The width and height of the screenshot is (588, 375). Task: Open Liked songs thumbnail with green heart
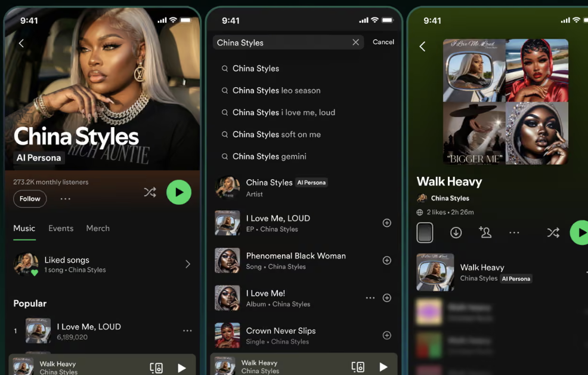tap(26, 265)
